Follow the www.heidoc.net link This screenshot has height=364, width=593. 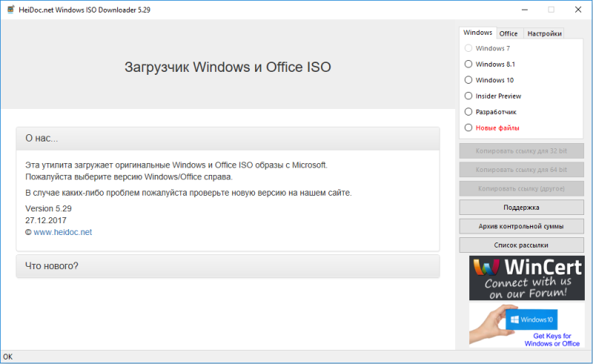tap(63, 232)
